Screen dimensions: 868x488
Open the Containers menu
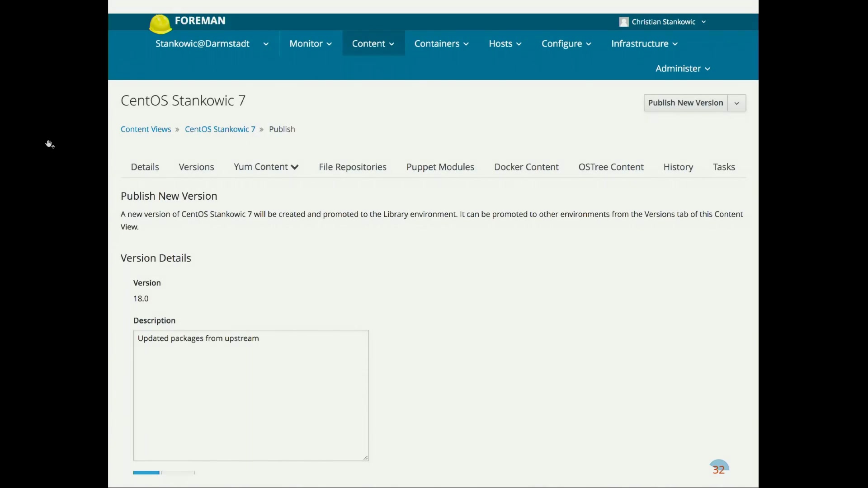point(441,44)
